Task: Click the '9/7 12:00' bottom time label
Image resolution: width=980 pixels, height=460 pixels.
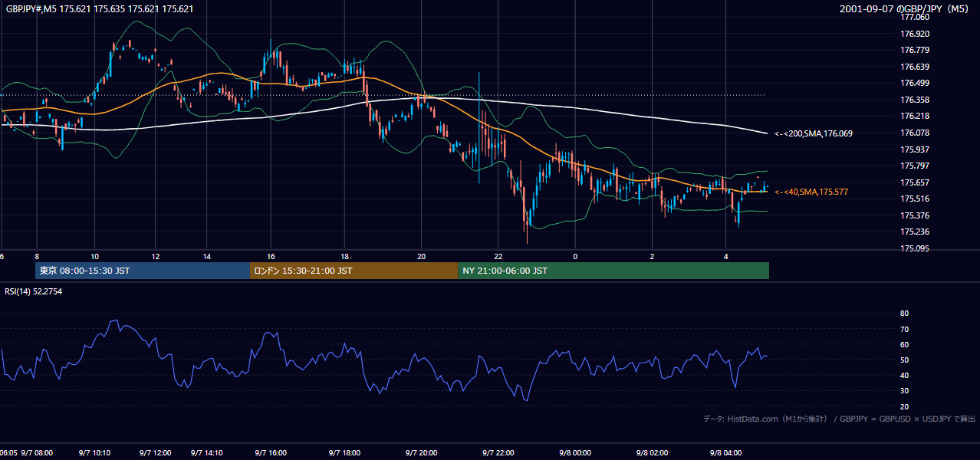Action: (156, 453)
